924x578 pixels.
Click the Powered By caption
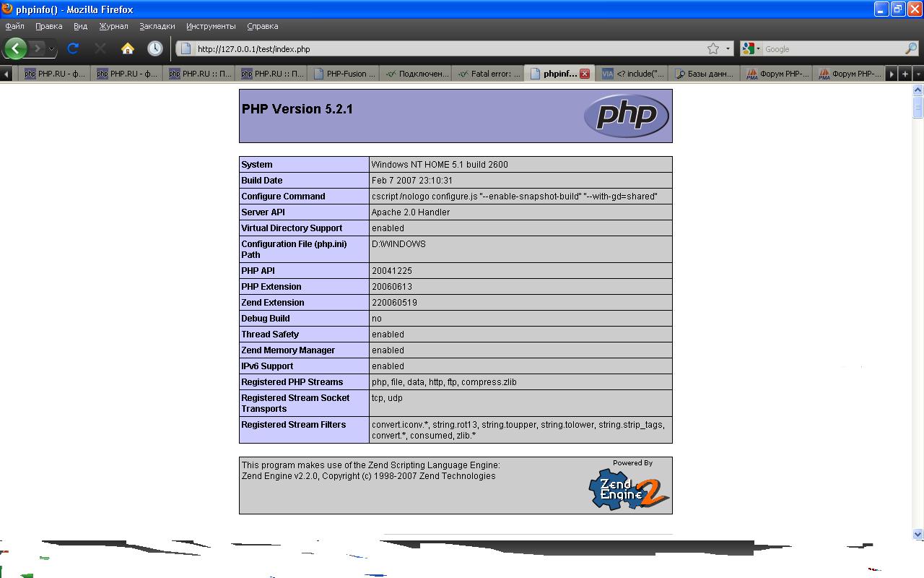pos(632,463)
